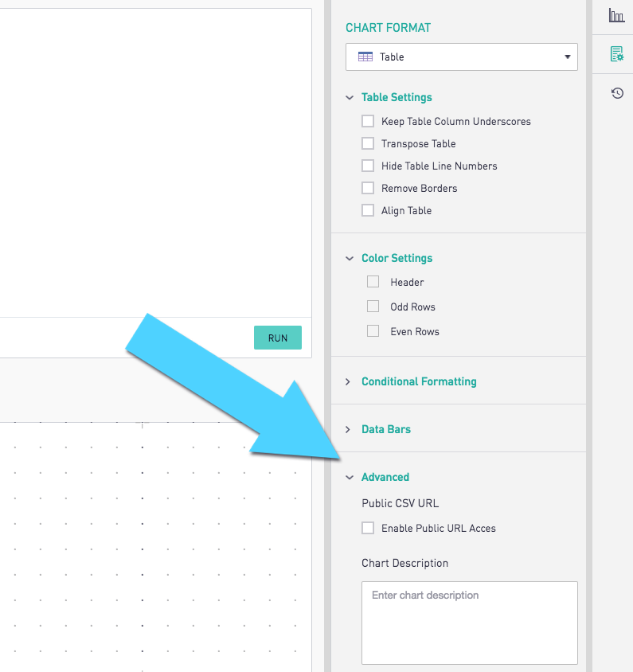Check the Header color checkbox
633x672 pixels.
coord(373,282)
